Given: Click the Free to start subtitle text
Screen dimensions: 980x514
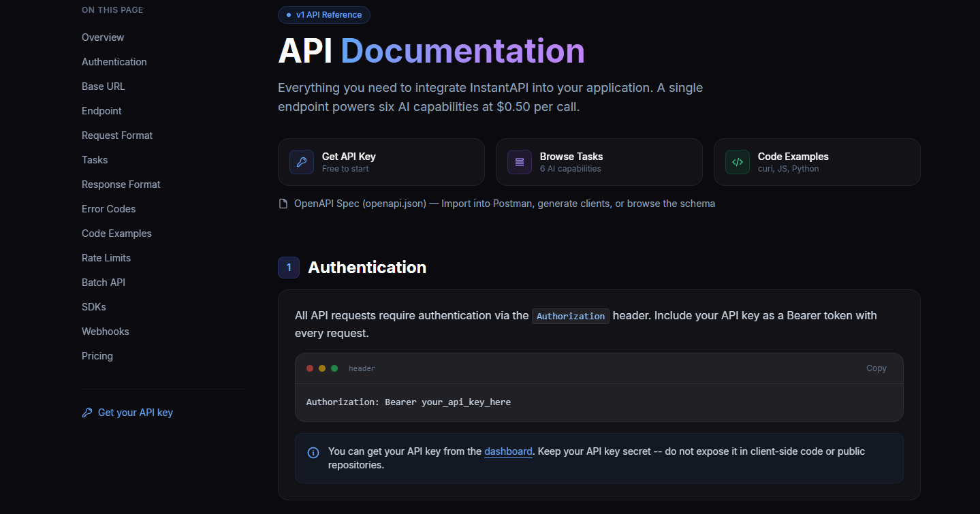Looking at the screenshot, I should 345,169.
